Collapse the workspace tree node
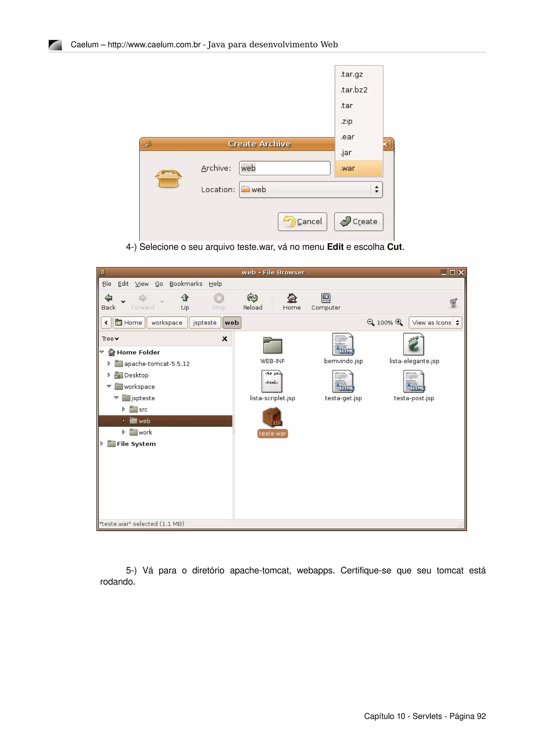 coord(109,386)
